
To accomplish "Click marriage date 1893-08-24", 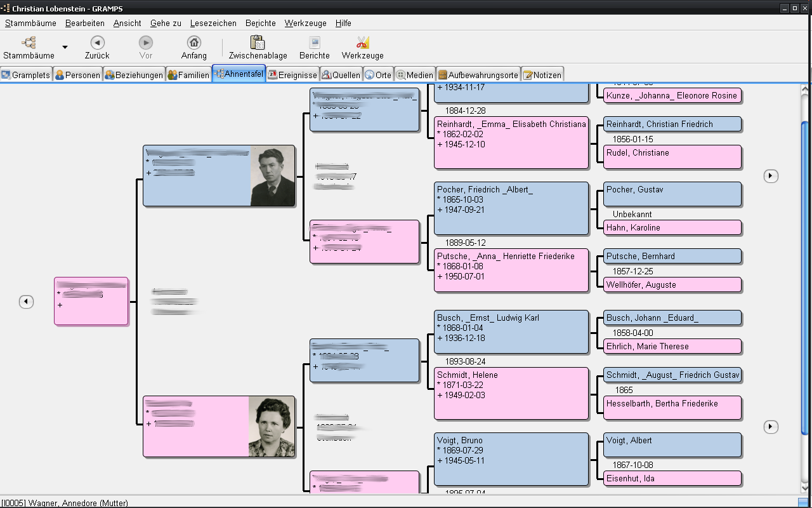I will click(465, 361).
